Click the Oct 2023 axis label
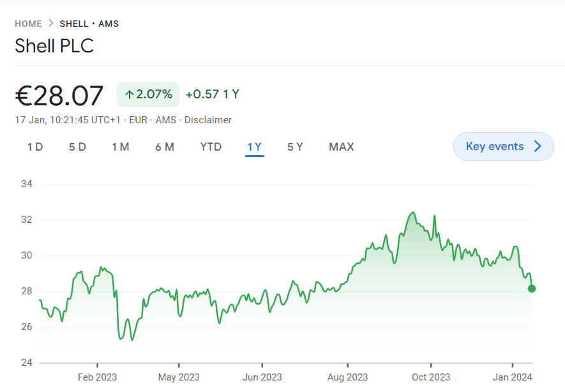565x392 pixels. coord(431,377)
